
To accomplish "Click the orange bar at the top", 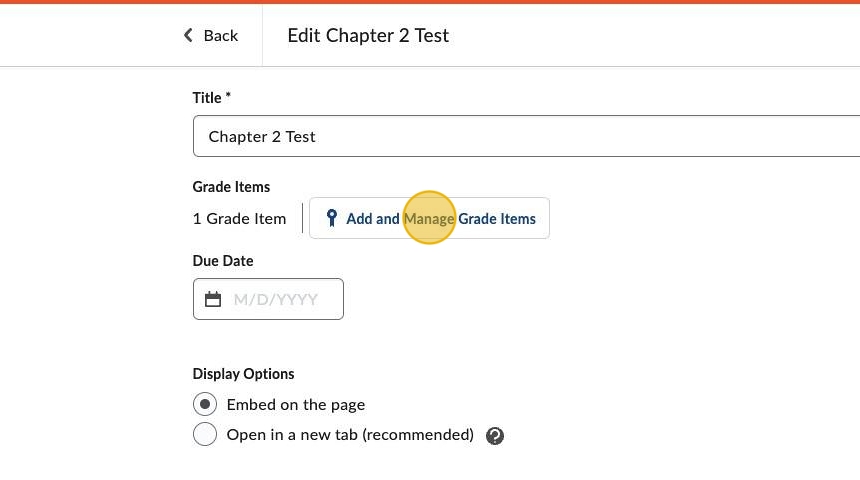I will click(x=430, y=2).
